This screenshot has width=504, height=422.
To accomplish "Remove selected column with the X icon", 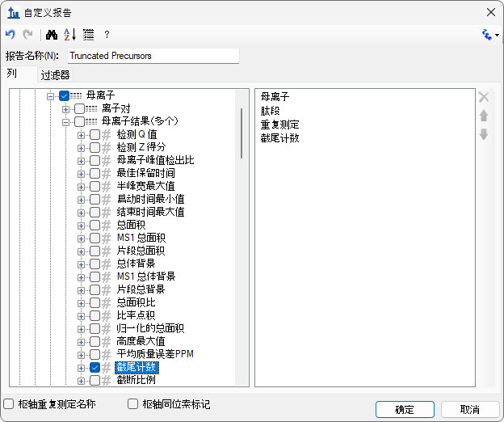I will tap(484, 97).
